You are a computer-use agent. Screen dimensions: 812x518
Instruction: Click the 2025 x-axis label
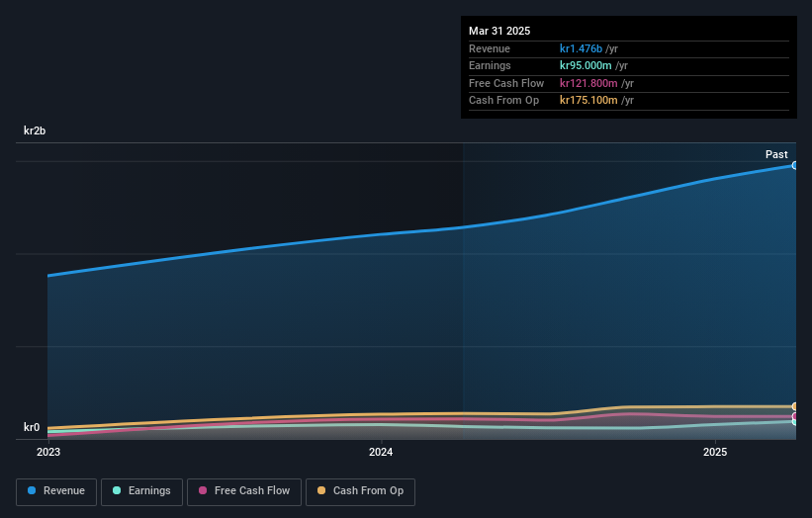tap(715, 453)
